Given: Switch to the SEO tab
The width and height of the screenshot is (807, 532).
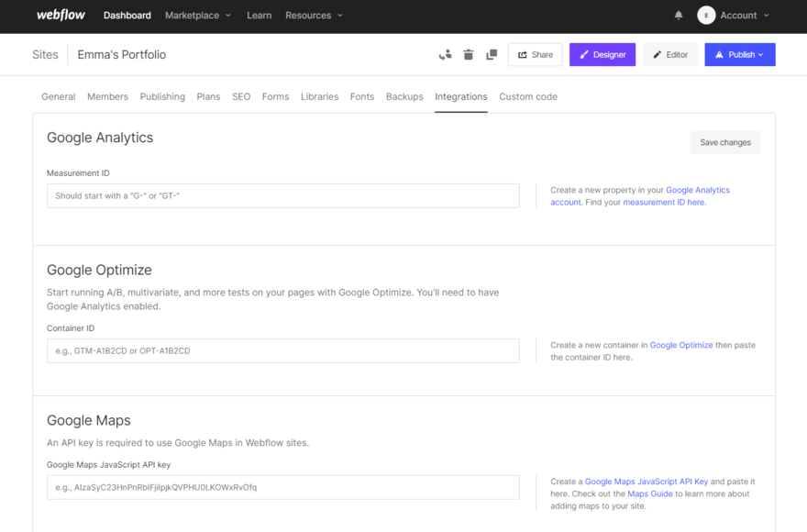Looking at the screenshot, I should pyautogui.click(x=241, y=97).
